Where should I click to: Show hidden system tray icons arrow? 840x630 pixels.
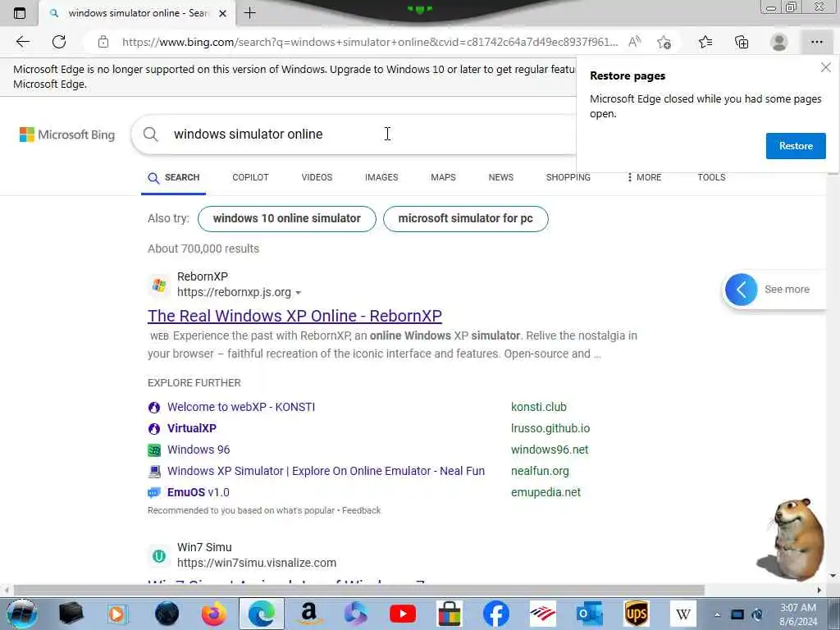coord(717,614)
